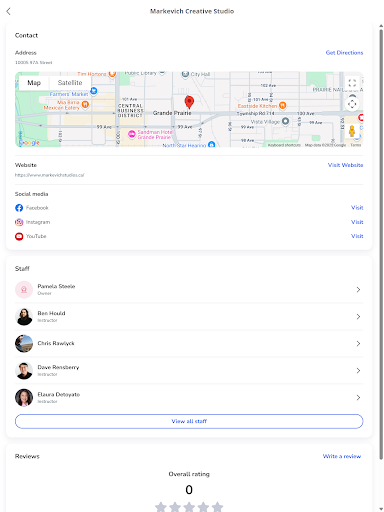The width and height of the screenshot is (384, 512).
Task: Click the YouTube logo icon
Action: [19, 236]
